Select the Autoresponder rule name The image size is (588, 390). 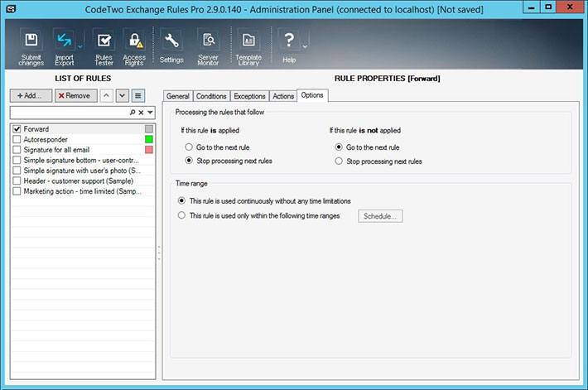click(x=46, y=139)
